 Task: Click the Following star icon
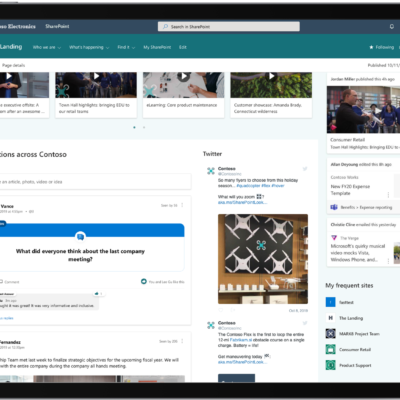[371, 47]
